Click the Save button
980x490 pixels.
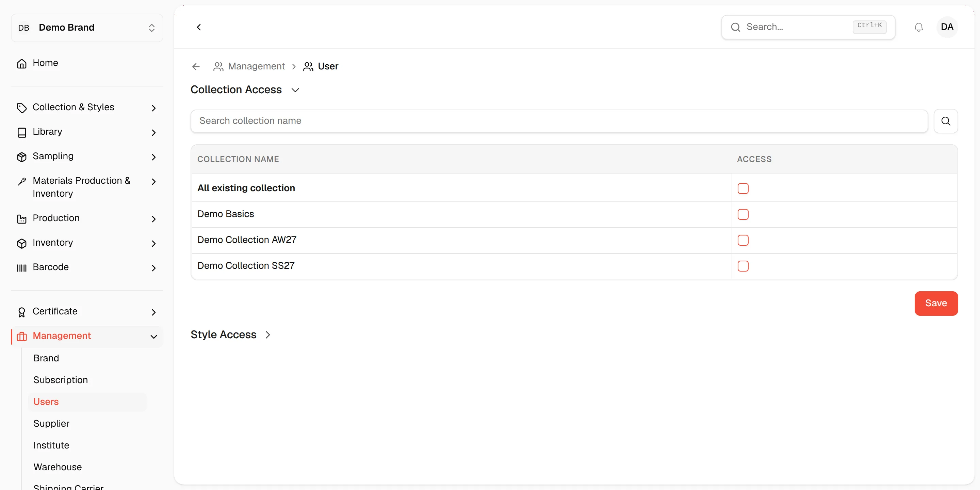pyautogui.click(x=936, y=303)
